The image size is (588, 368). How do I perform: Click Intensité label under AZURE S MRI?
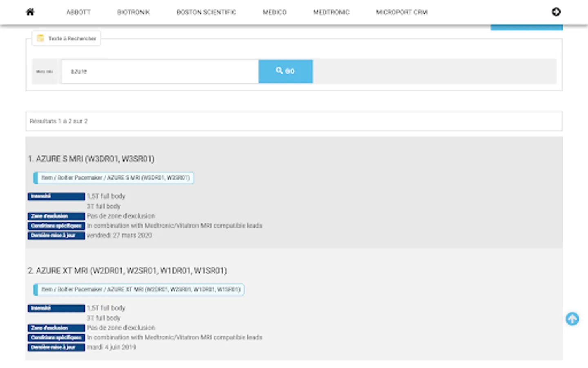point(56,196)
